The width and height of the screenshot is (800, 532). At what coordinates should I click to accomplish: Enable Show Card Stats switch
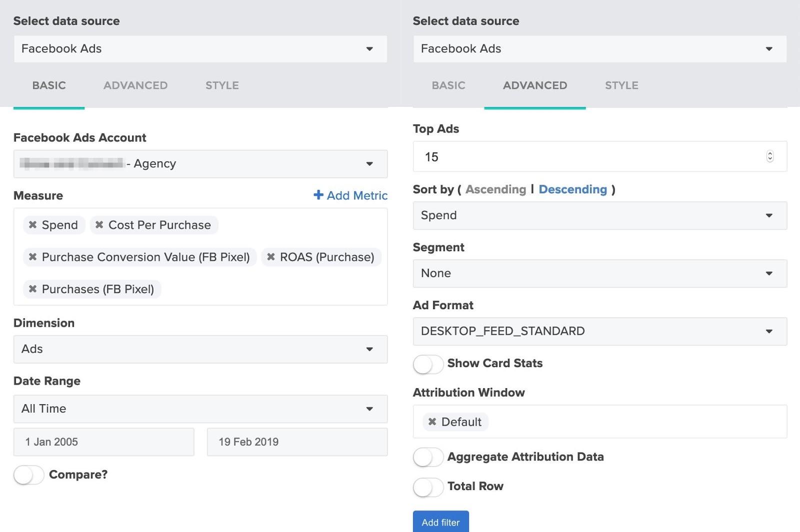coord(428,364)
